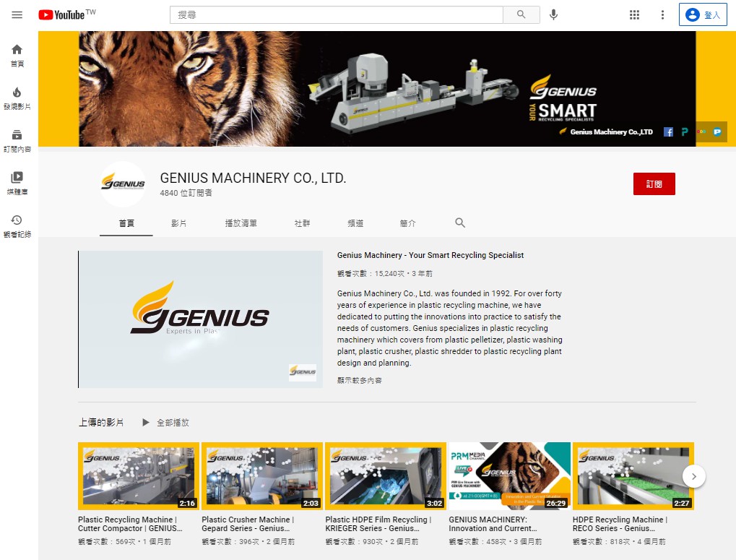
Task: Sign in with the 登入 button
Action: [x=703, y=15]
